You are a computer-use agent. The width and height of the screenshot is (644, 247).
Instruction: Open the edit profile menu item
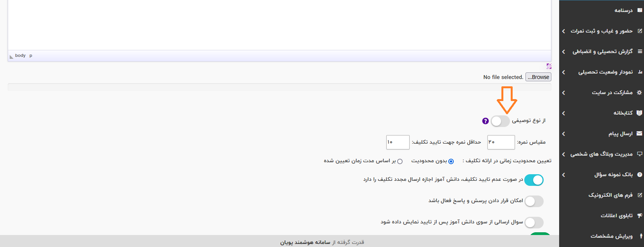point(611,236)
